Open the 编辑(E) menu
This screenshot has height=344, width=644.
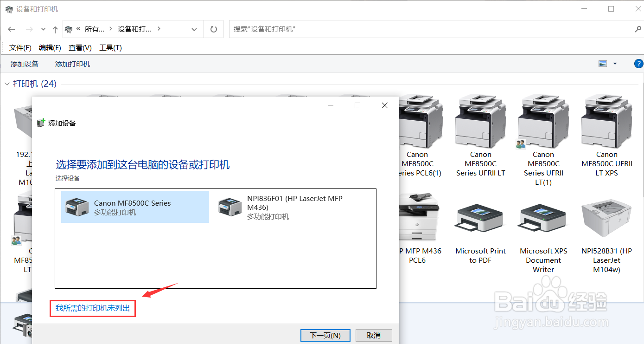(x=50, y=48)
